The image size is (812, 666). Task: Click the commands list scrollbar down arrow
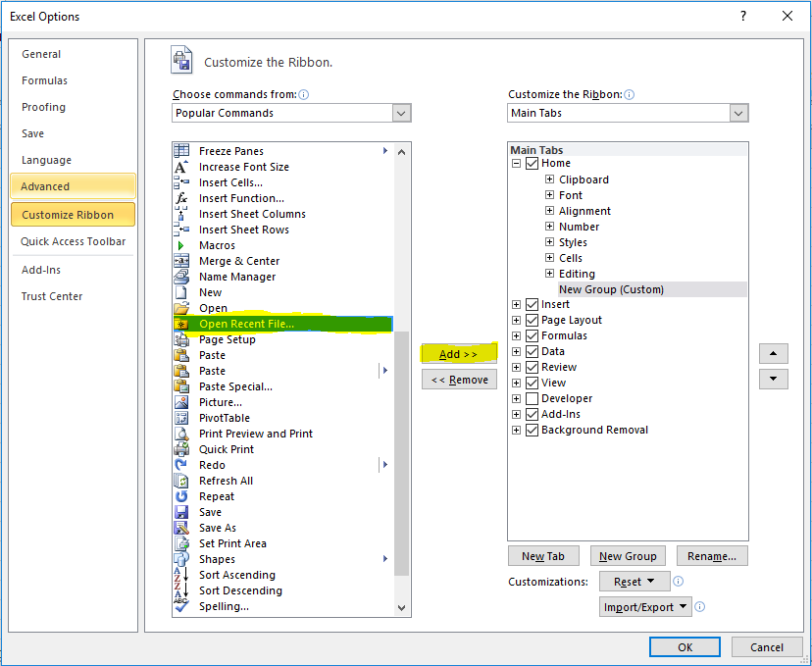click(x=401, y=607)
